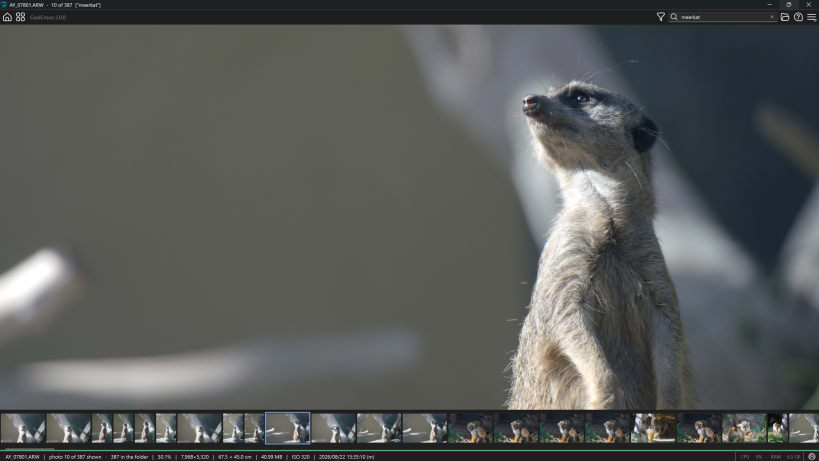Go to the Home screen icon

pyautogui.click(x=7, y=17)
